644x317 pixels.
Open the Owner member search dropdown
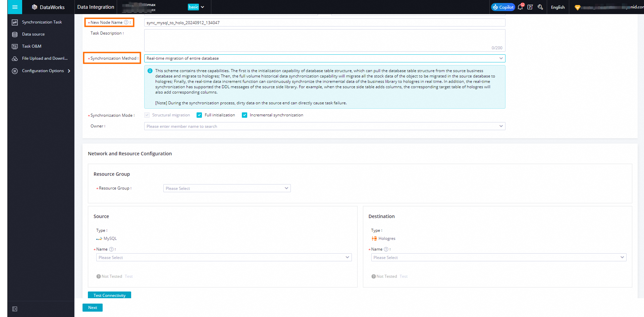325,126
